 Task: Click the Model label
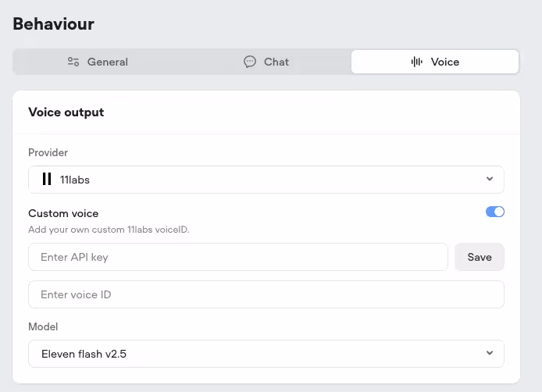click(43, 326)
